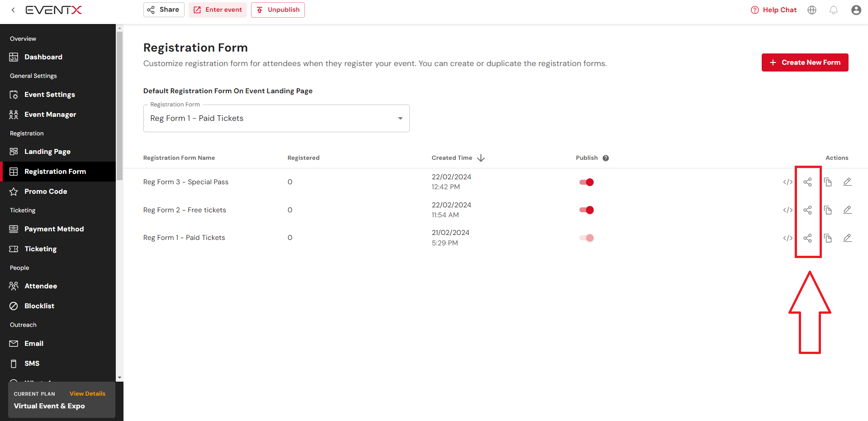Toggle publish for Reg Form 1 - Paid Tickets
Image resolution: width=868 pixels, height=421 pixels.
coord(587,238)
